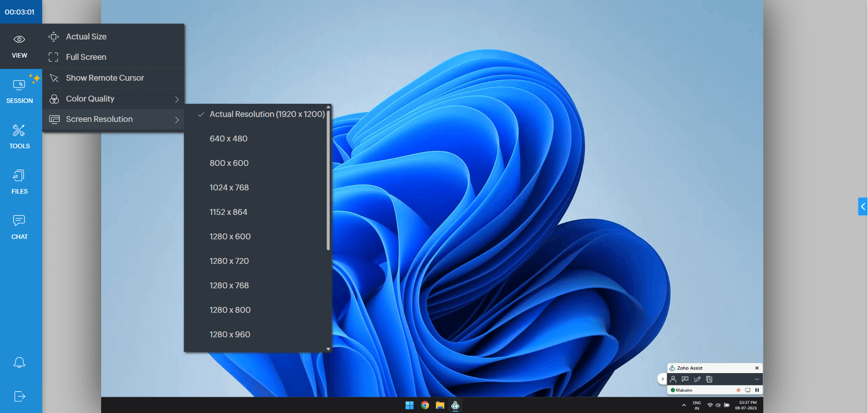Toggle Show Remote Cursor option
This screenshot has height=413, width=868.
point(105,78)
